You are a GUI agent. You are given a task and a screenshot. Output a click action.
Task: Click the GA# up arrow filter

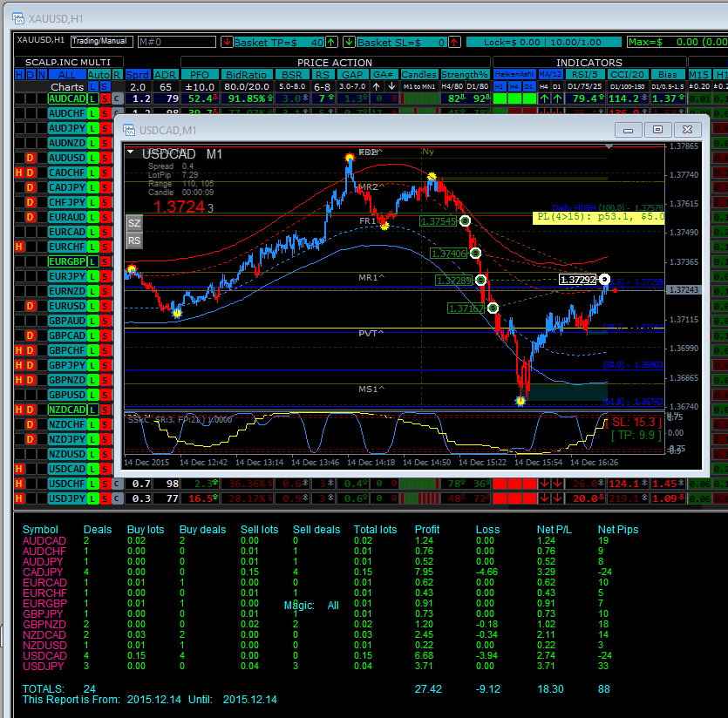pos(377,86)
